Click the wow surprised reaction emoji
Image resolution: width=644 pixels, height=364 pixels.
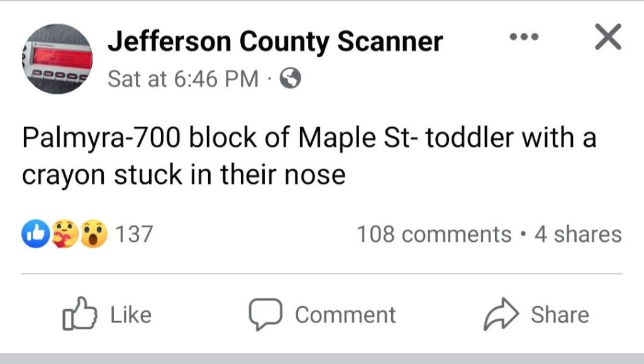point(93,234)
